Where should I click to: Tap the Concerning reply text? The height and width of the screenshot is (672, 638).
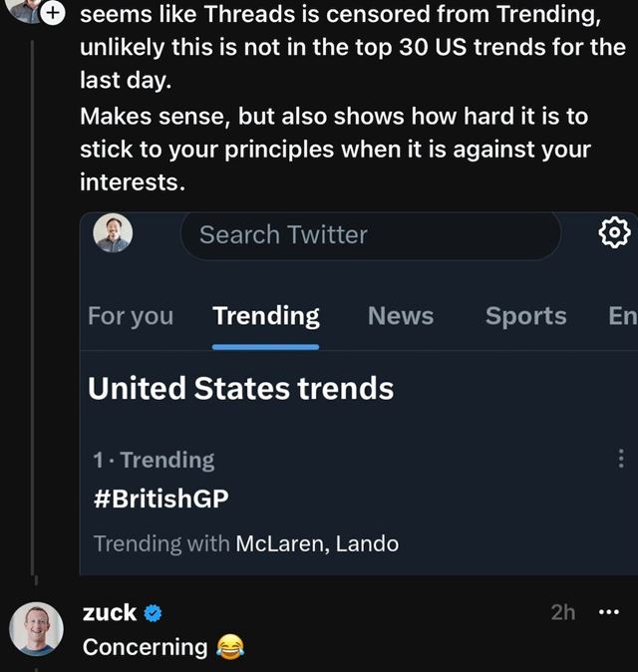pos(145,647)
